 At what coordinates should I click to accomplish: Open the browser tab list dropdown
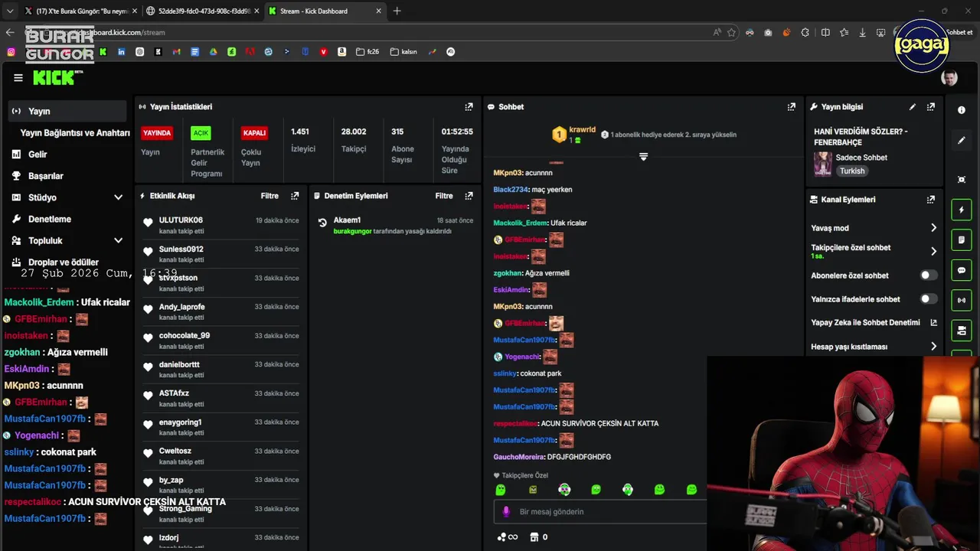point(9,11)
